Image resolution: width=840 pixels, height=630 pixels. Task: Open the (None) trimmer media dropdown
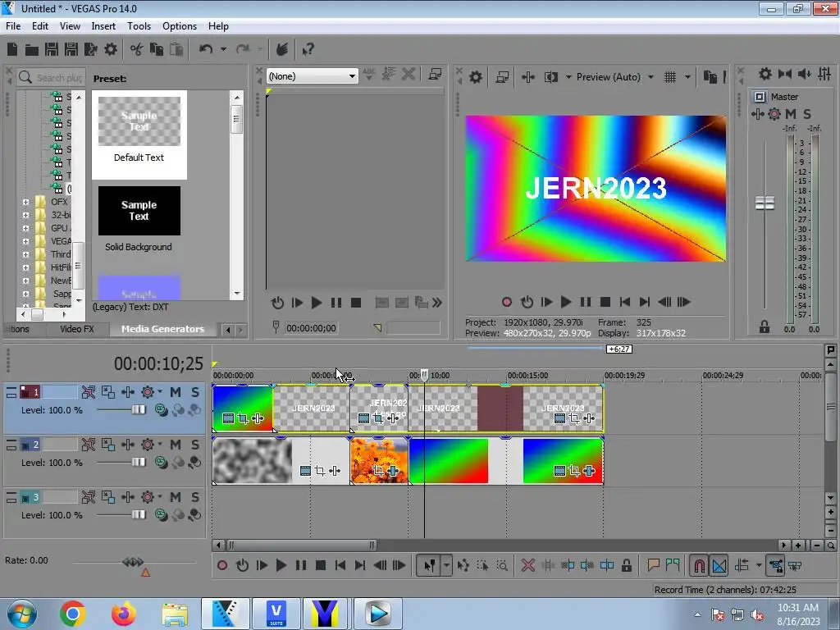coord(313,76)
